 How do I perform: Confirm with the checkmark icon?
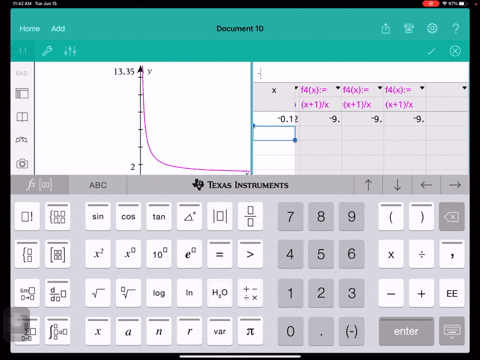[x=431, y=51]
